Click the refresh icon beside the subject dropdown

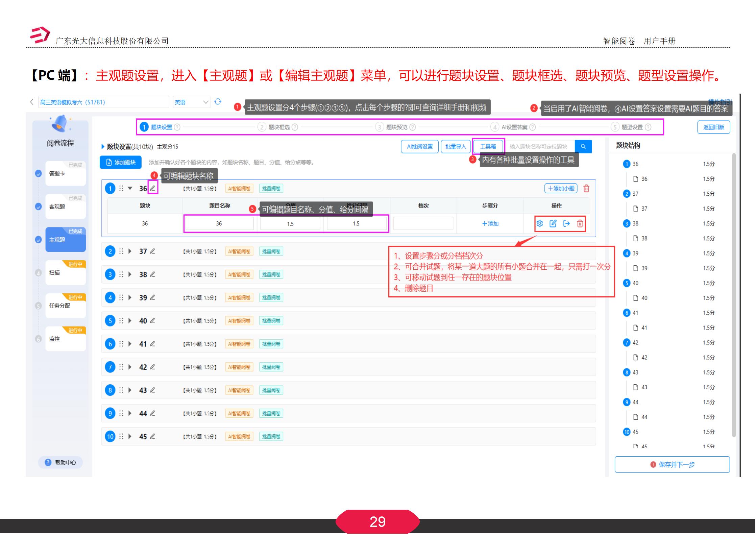218,102
